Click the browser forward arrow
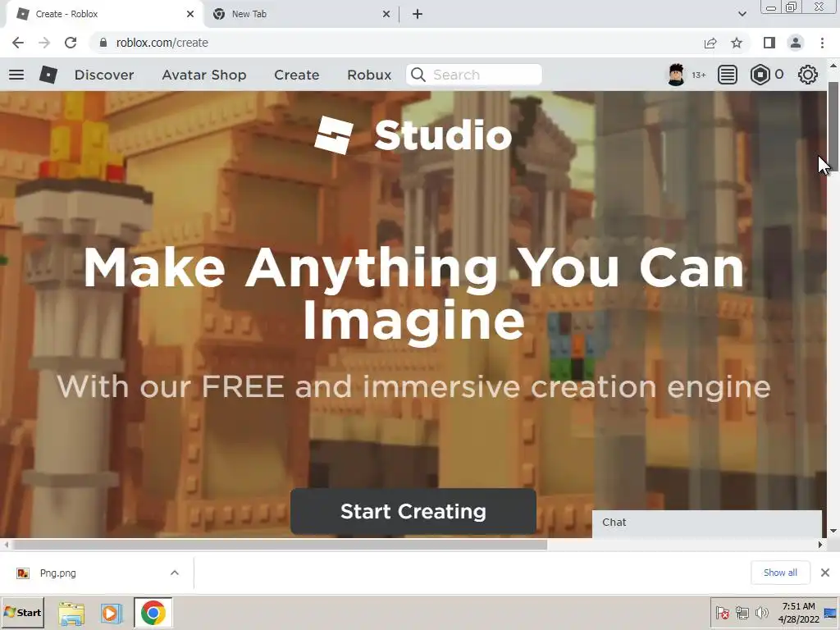This screenshot has width=840, height=630. pyautogui.click(x=44, y=43)
